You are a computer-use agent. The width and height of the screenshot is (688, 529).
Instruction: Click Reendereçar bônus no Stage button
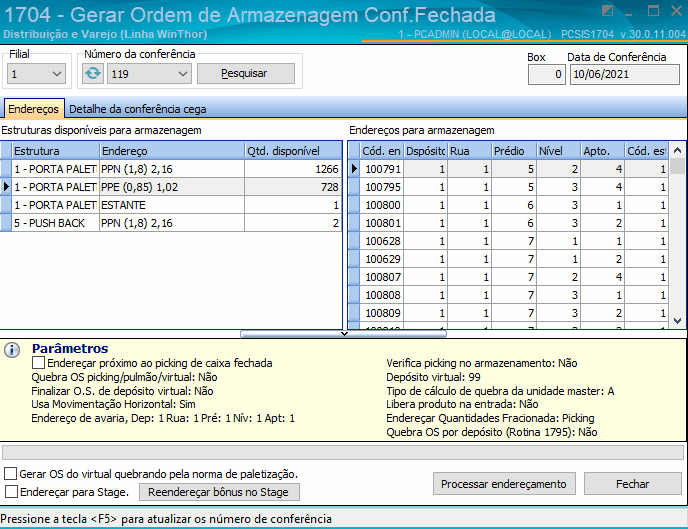[219, 492]
